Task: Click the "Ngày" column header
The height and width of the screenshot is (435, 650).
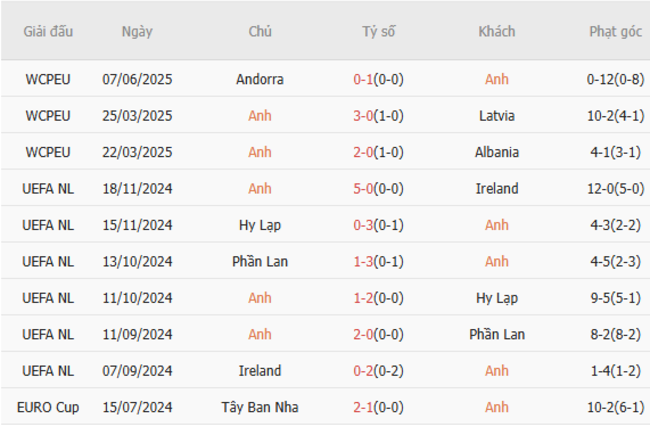Action: pyautogui.click(x=137, y=31)
